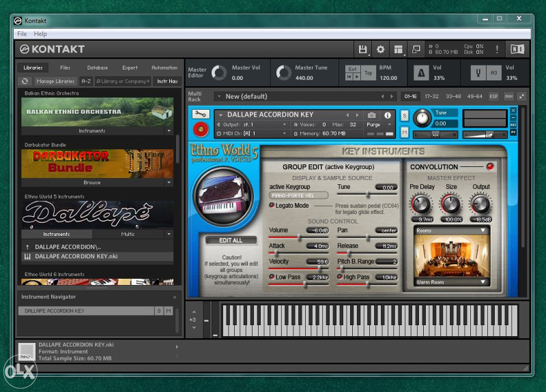546x392 pixels.
Task: Mute the Dallape Accordion instrument
Action: 404,132
